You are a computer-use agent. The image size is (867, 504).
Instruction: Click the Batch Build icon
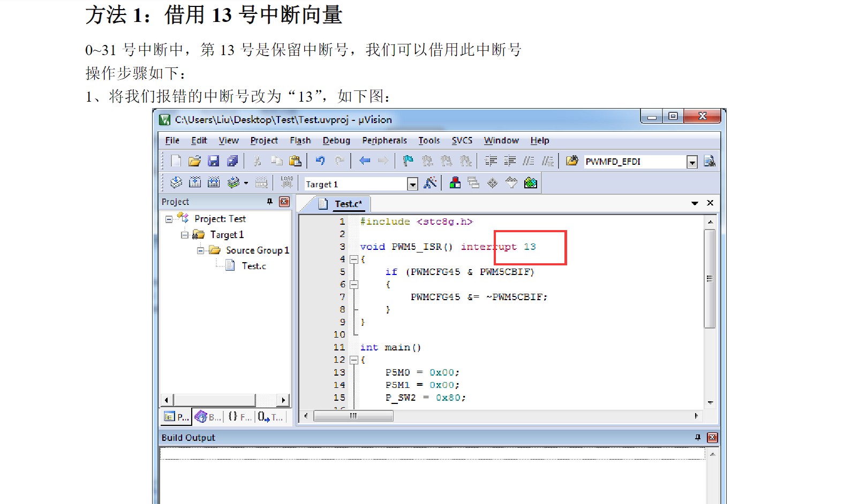pos(233,183)
